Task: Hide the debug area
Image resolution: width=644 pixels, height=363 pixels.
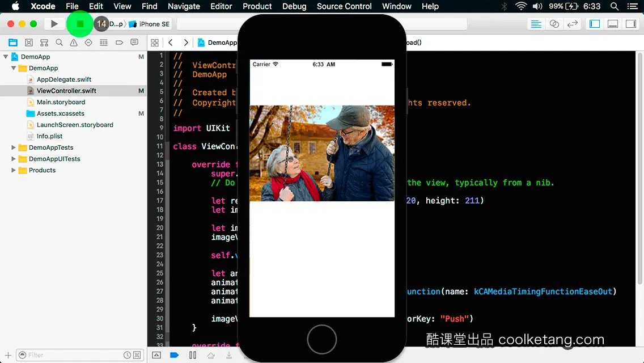Action: [156, 355]
